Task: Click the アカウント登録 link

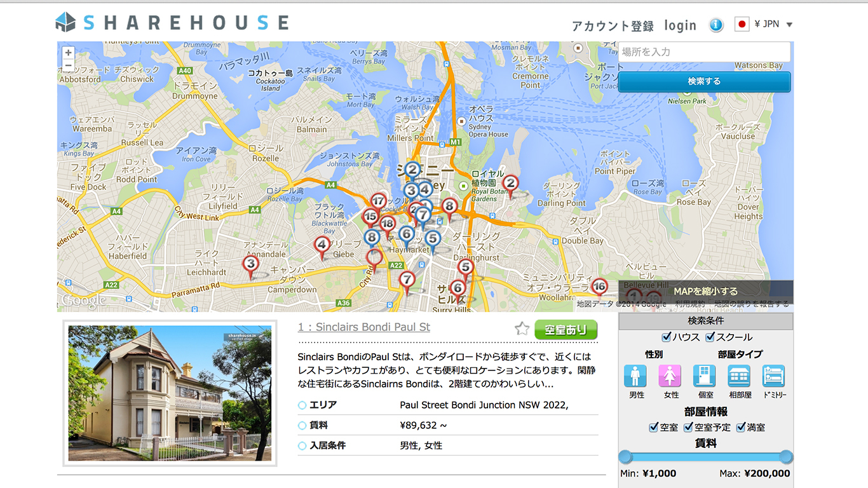Action: [x=613, y=26]
